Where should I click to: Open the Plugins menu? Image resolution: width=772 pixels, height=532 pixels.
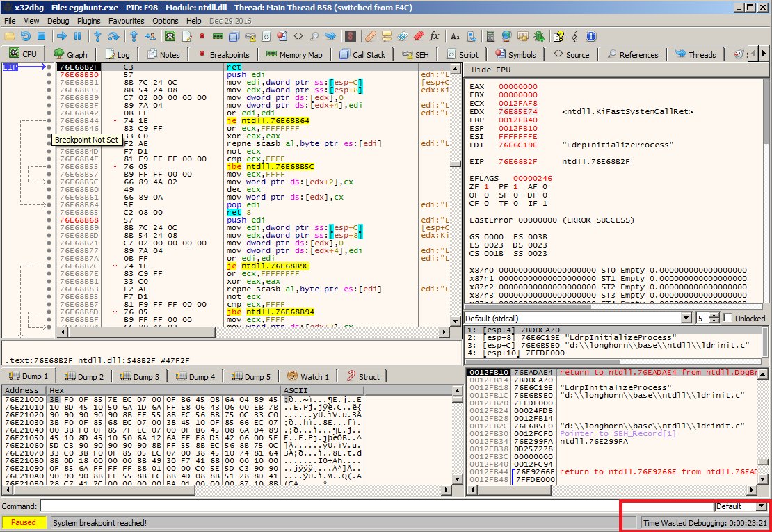[x=89, y=21]
